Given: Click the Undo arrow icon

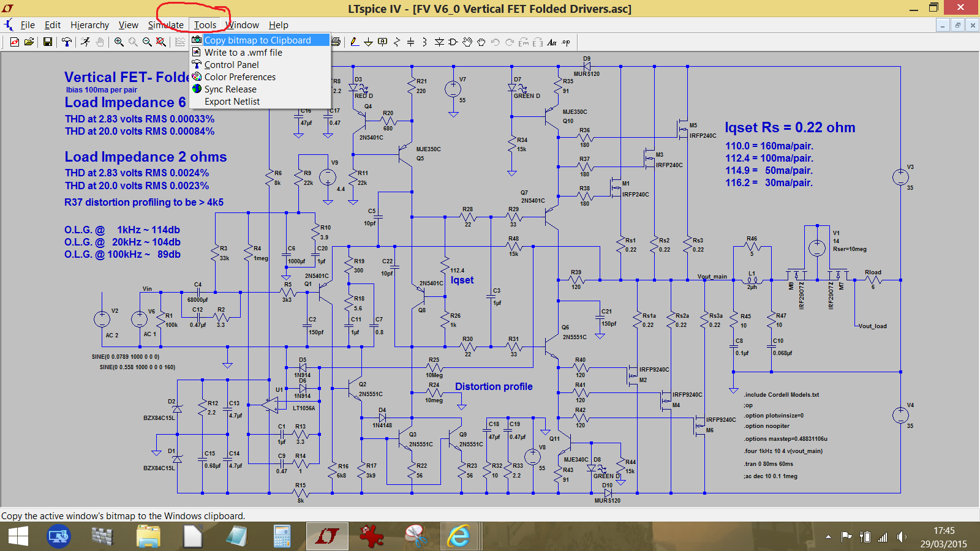Looking at the screenshot, I should pyautogui.click(x=496, y=42).
